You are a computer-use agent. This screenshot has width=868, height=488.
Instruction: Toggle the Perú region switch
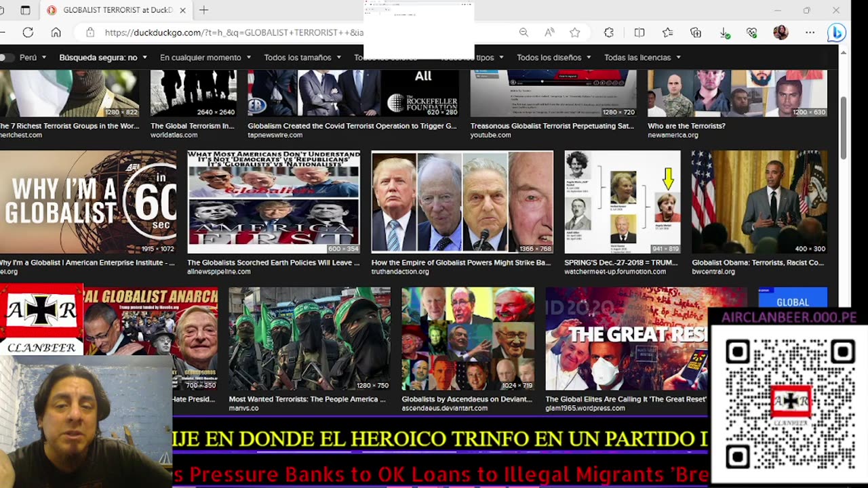click(x=7, y=58)
